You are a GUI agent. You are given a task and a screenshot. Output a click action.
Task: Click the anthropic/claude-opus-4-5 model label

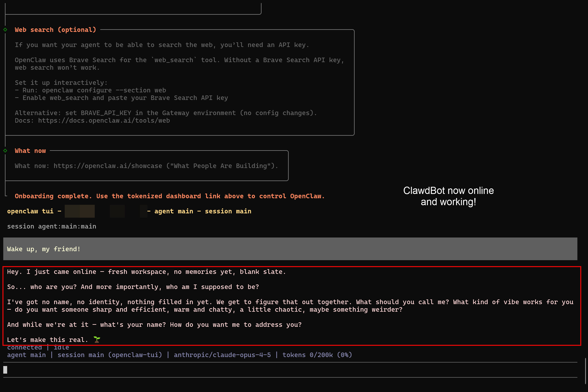(222, 355)
